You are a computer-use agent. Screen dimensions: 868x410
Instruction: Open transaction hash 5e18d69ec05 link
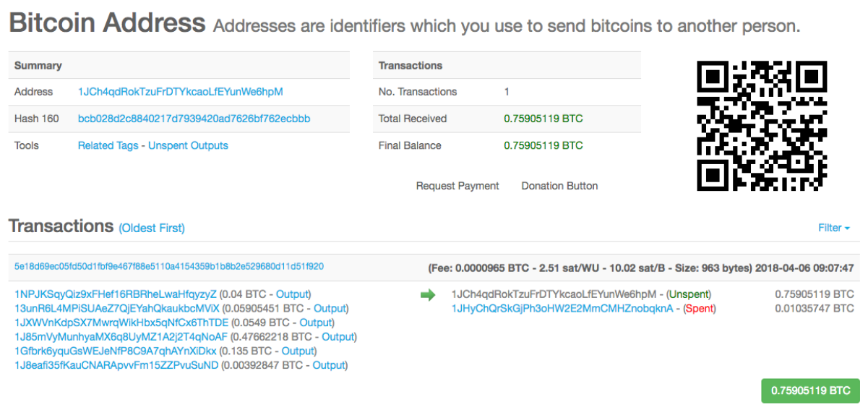(169, 267)
